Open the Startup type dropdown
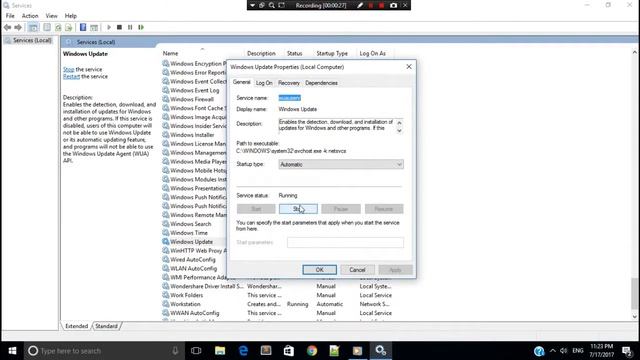The height and width of the screenshot is (360, 640). tap(341, 164)
